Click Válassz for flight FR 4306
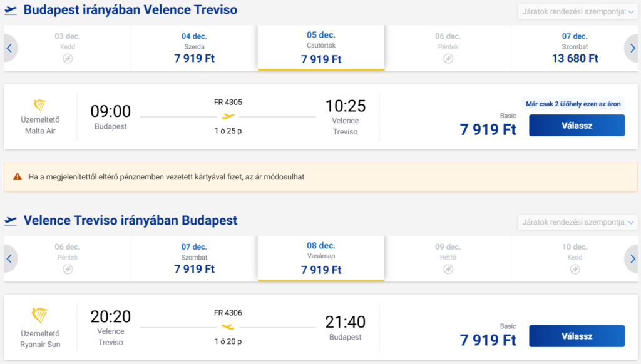 click(577, 336)
